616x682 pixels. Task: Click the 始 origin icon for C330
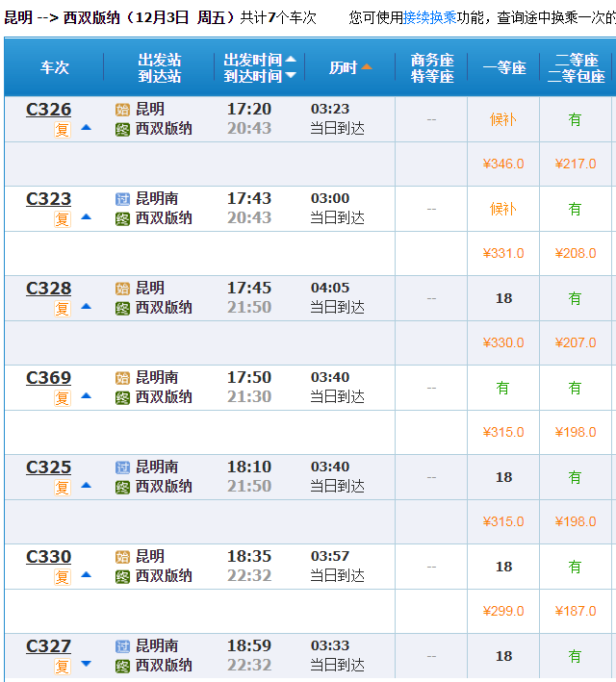(x=122, y=557)
